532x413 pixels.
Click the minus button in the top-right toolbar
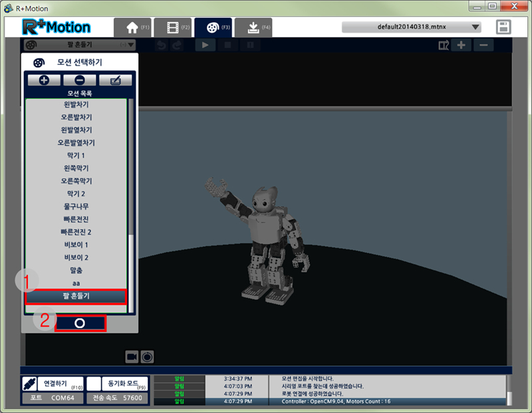483,45
